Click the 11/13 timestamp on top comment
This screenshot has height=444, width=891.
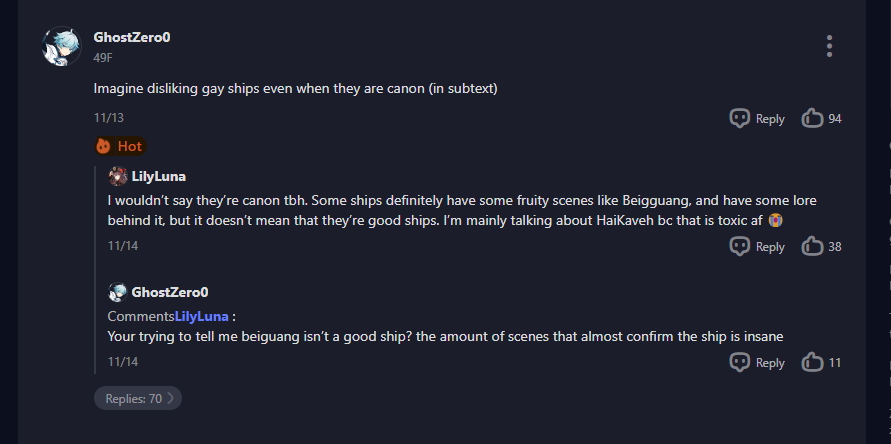pyautogui.click(x=108, y=118)
